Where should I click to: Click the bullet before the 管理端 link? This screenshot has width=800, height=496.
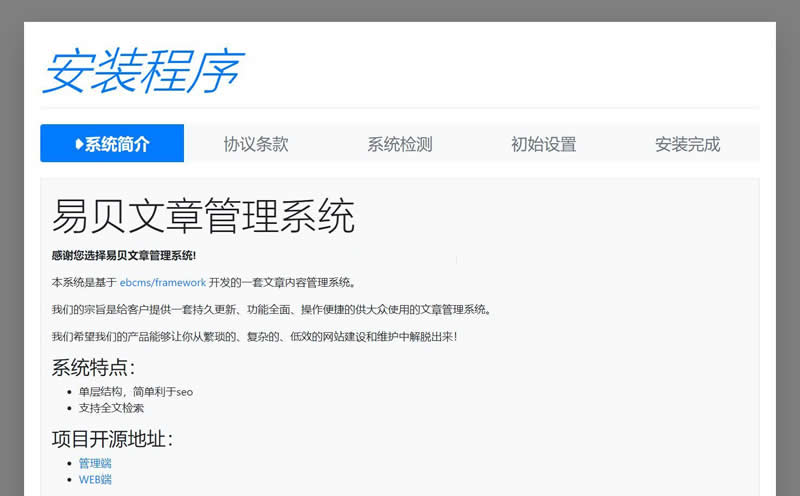click(x=68, y=464)
